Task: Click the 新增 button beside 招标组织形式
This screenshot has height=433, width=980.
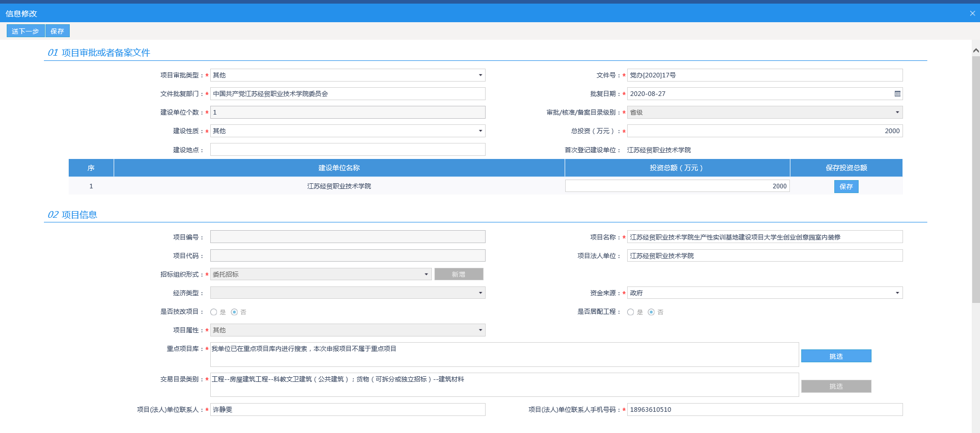Action: point(458,275)
